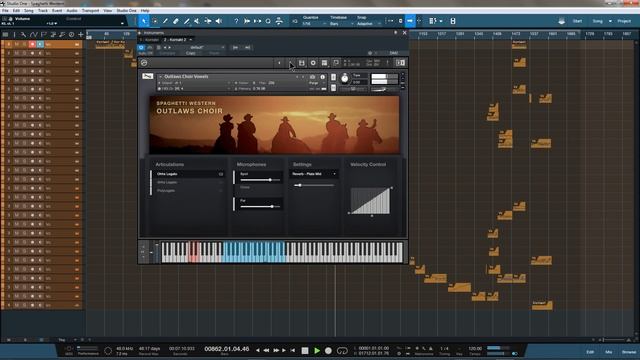Open the Song menu
This screenshot has height=360, width=640.
pos(29,11)
